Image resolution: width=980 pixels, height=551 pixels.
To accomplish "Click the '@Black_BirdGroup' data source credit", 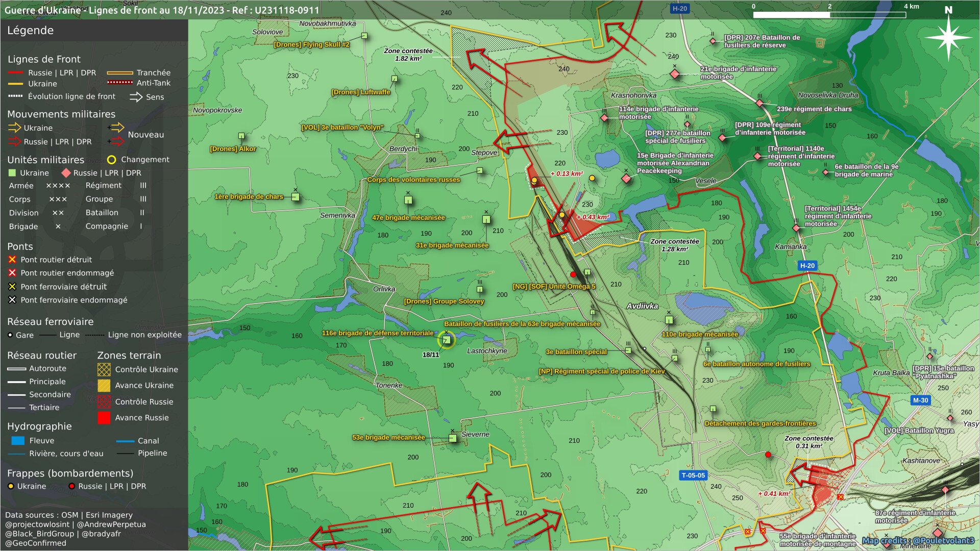I will 40,534.
